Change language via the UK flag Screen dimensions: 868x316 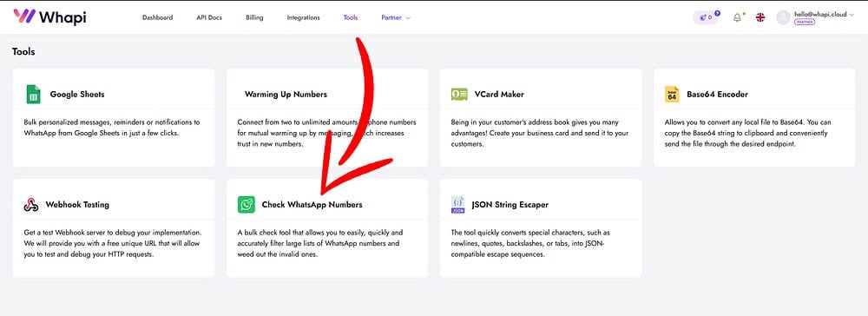[760, 17]
